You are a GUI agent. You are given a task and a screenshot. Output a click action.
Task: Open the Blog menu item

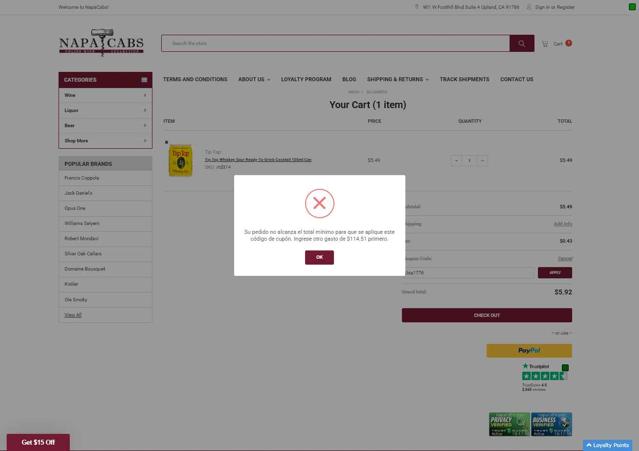click(349, 79)
